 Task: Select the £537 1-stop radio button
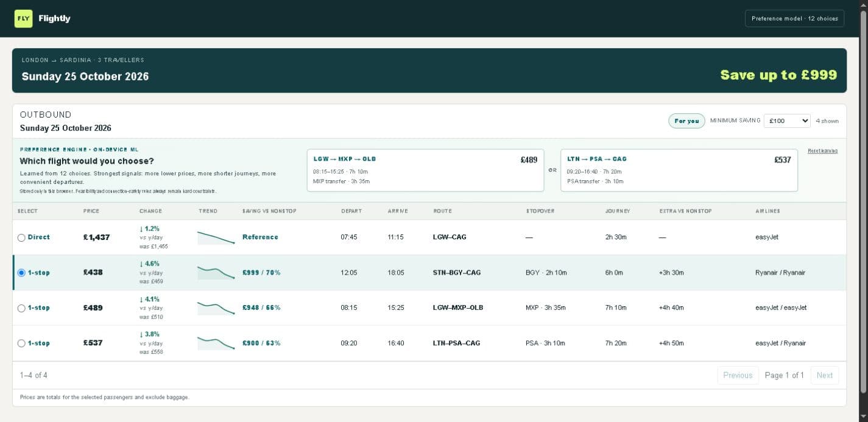coord(21,343)
